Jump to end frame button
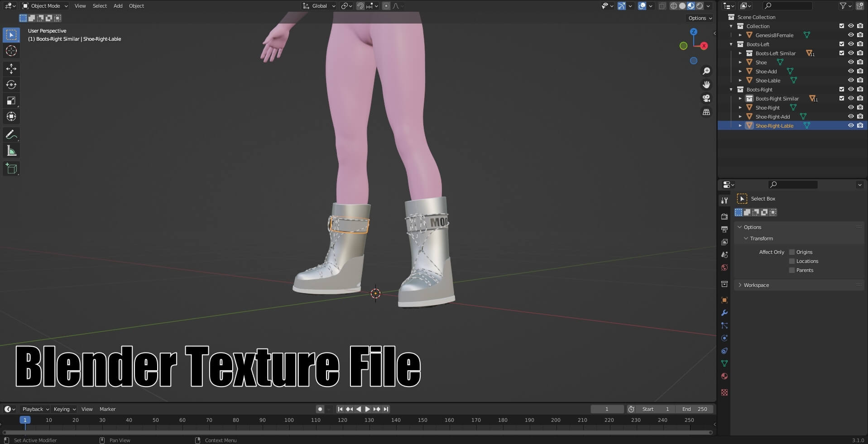868x444 pixels. pyautogui.click(x=386, y=409)
